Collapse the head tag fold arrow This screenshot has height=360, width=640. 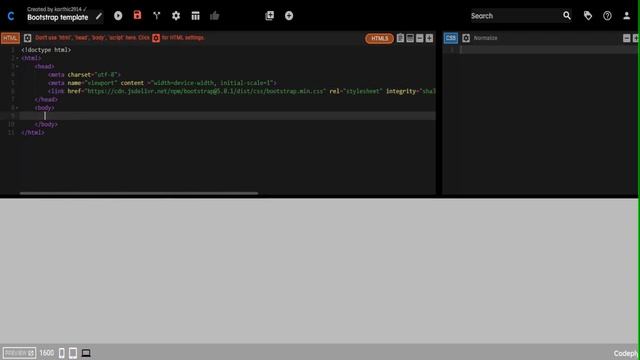point(17,67)
